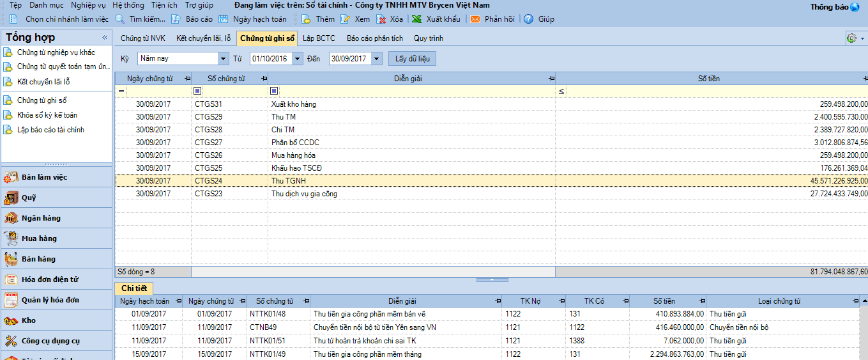Click Chọn chi nhánh làm việc toolbar item
Image resolution: width=868 pixels, height=360 pixels.
coord(59,19)
